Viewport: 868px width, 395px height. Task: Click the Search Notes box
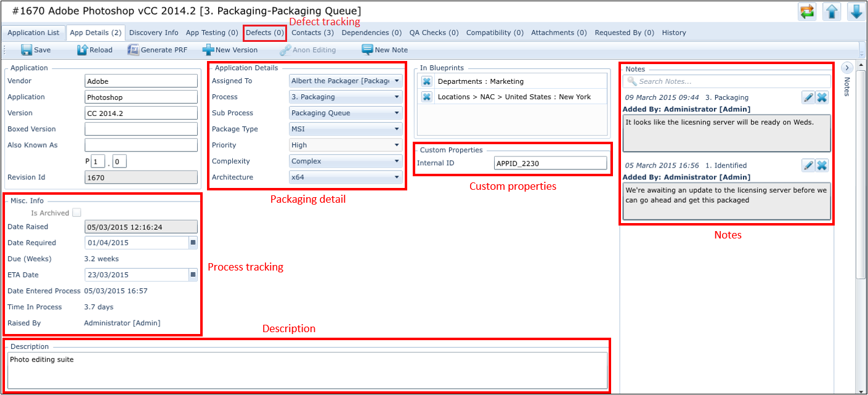726,81
